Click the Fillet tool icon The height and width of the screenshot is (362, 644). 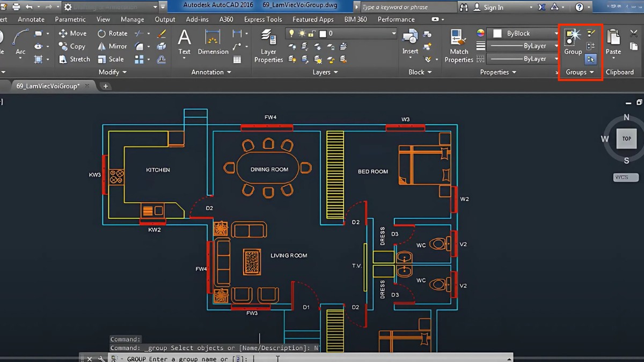click(139, 47)
